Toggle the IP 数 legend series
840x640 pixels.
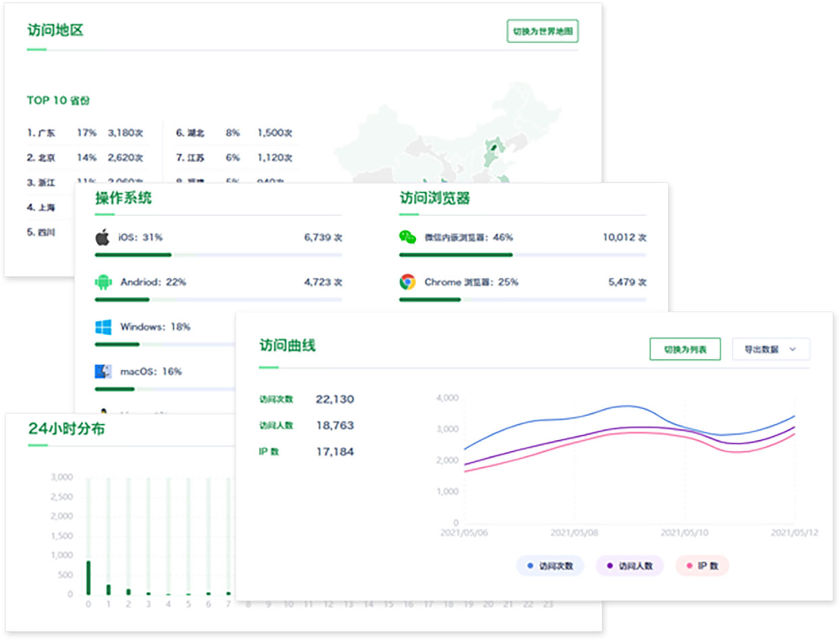[702, 566]
